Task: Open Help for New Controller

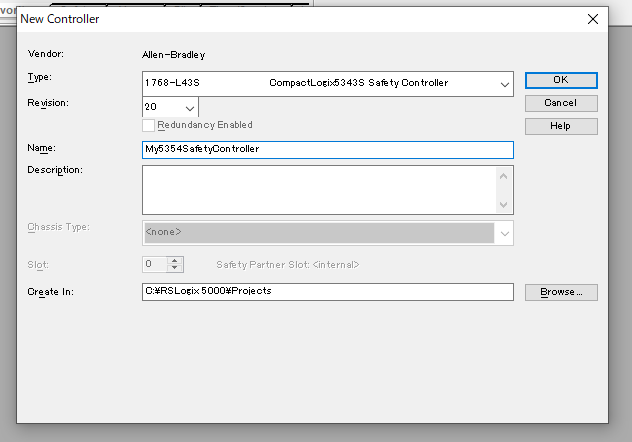Action: click(561, 126)
